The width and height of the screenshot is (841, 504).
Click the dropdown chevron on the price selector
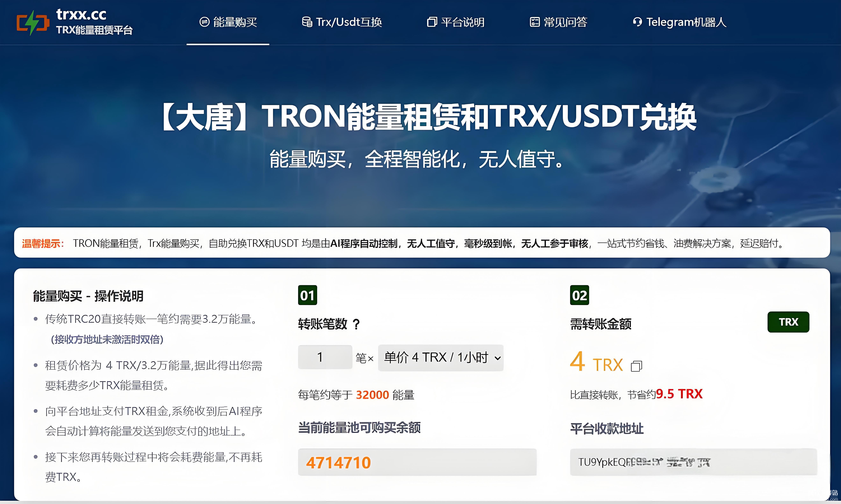point(497,358)
